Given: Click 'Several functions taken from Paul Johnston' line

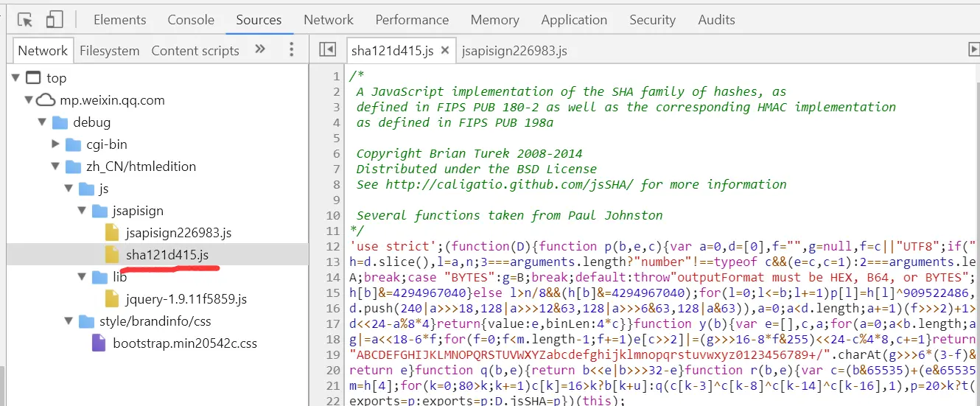Looking at the screenshot, I should click(x=509, y=215).
